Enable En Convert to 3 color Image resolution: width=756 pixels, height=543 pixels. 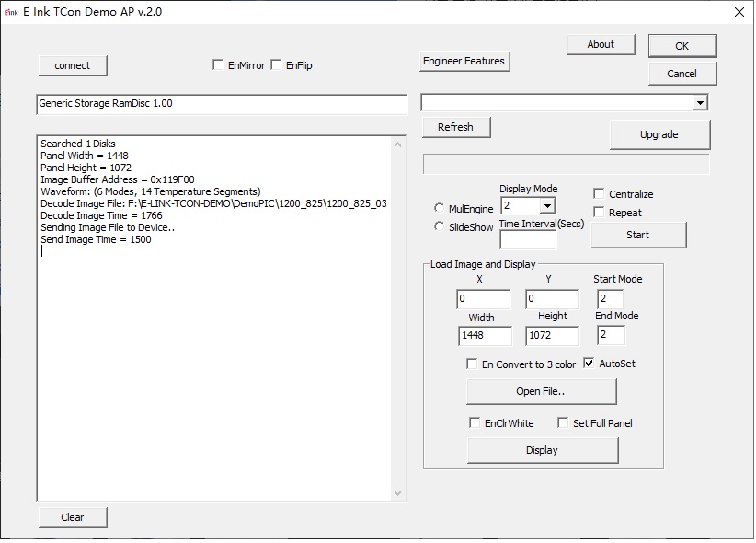pos(472,364)
